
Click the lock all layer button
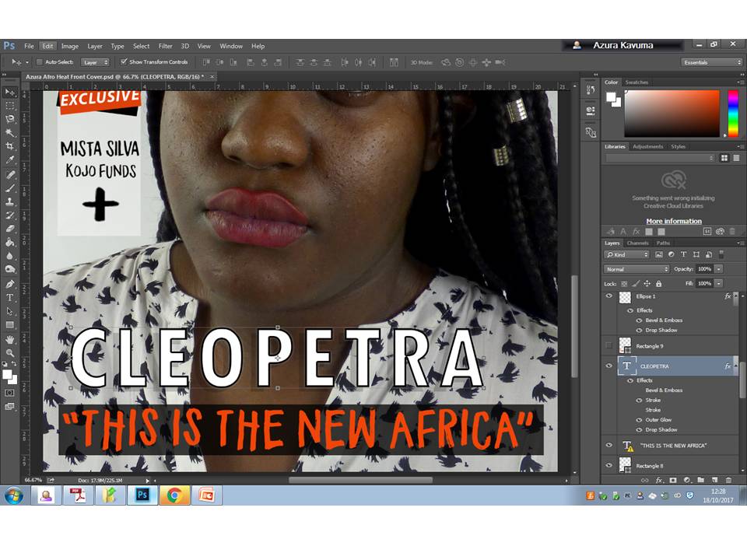[658, 284]
